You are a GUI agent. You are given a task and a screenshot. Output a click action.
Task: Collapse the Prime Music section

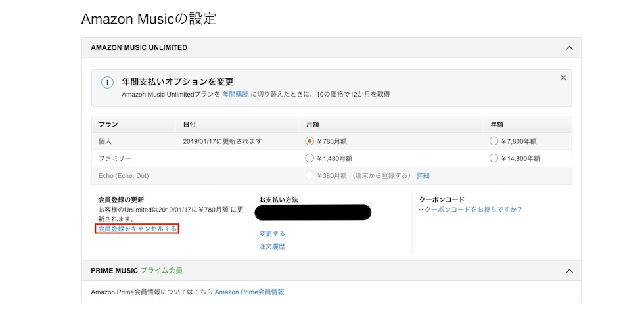click(x=569, y=271)
